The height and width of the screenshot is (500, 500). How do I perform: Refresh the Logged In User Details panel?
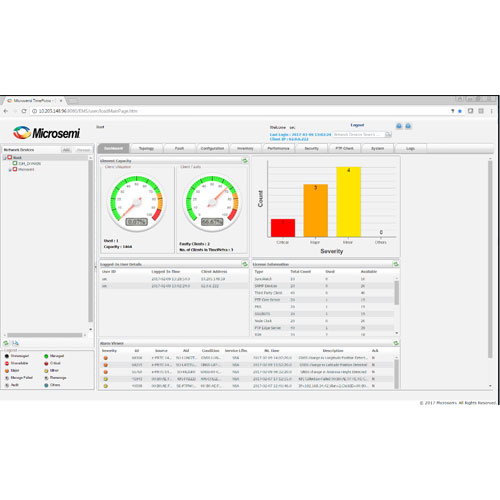(x=245, y=264)
